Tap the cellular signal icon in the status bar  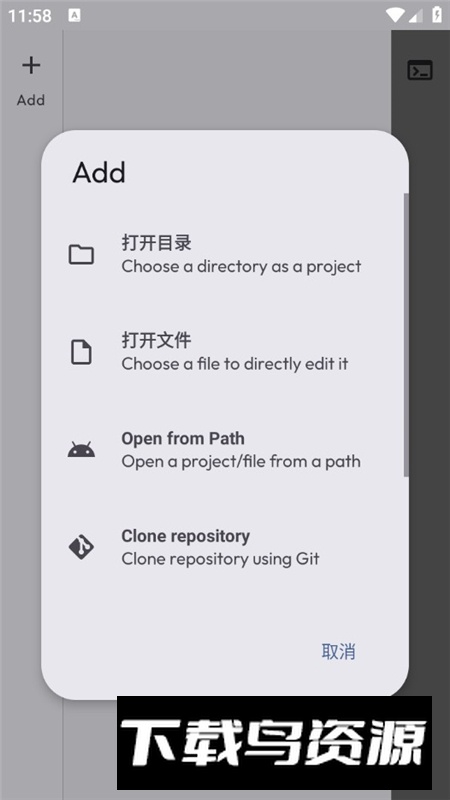click(x=415, y=15)
